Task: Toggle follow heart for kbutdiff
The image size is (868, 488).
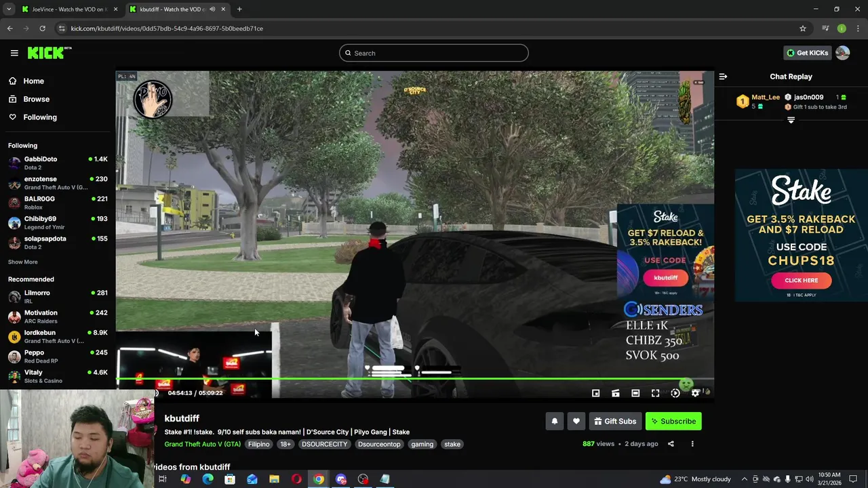Action: [576, 421]
